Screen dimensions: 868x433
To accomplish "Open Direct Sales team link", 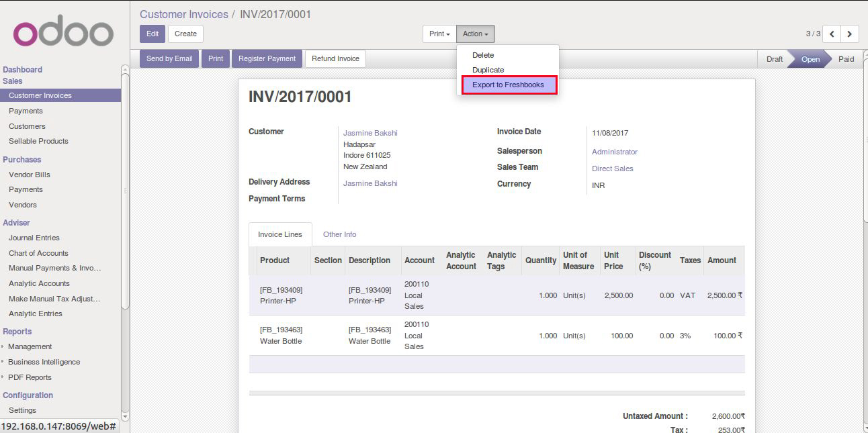I will 613,169.
